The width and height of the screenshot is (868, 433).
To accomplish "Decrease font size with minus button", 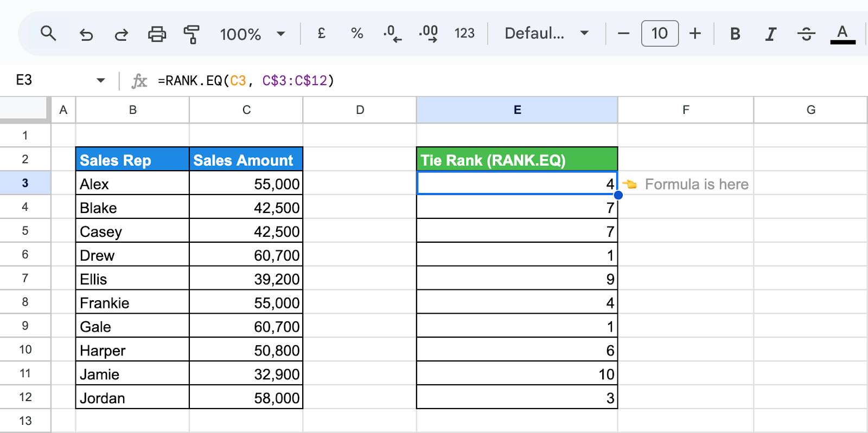I will [x=623, y=34].
